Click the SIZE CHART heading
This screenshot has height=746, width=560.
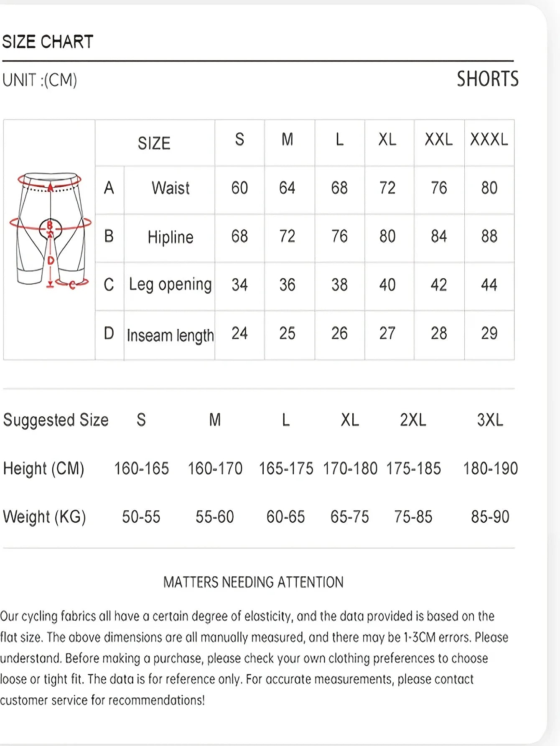[48, 42]
